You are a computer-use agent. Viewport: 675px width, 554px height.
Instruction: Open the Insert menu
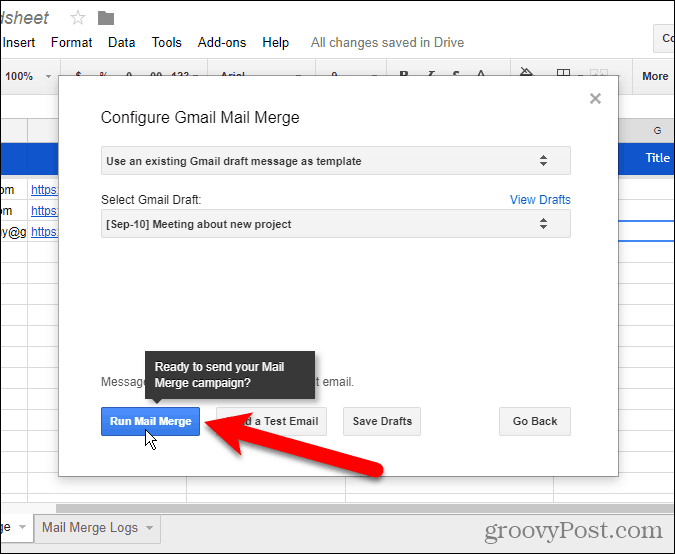click(x=19, y=43)
